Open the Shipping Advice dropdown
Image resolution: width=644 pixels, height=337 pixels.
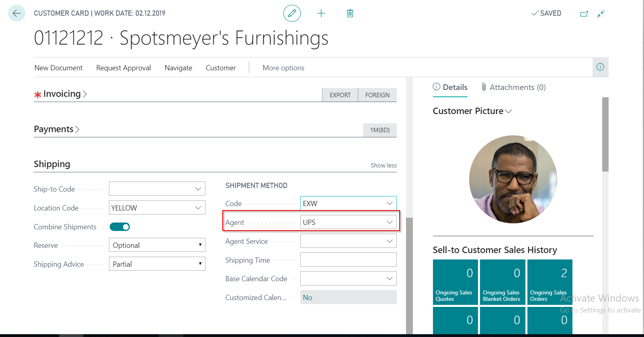pyautogui.click(x=200, y=264)
